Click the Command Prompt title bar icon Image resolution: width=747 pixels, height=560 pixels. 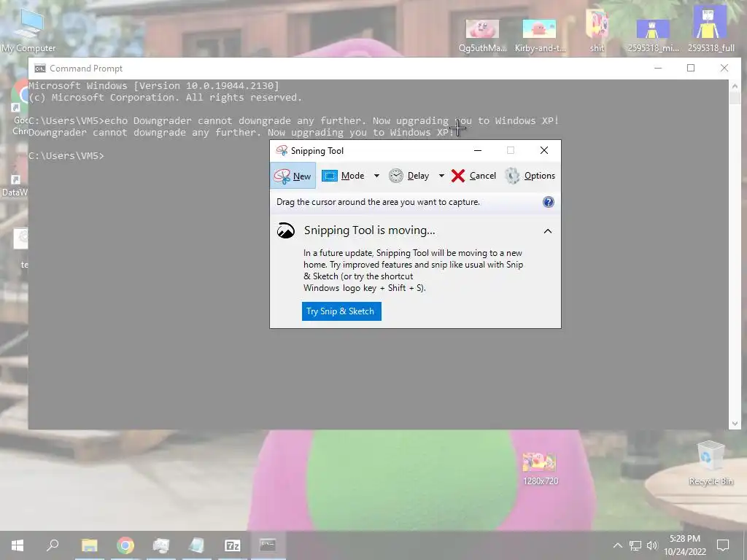(40, 69)
